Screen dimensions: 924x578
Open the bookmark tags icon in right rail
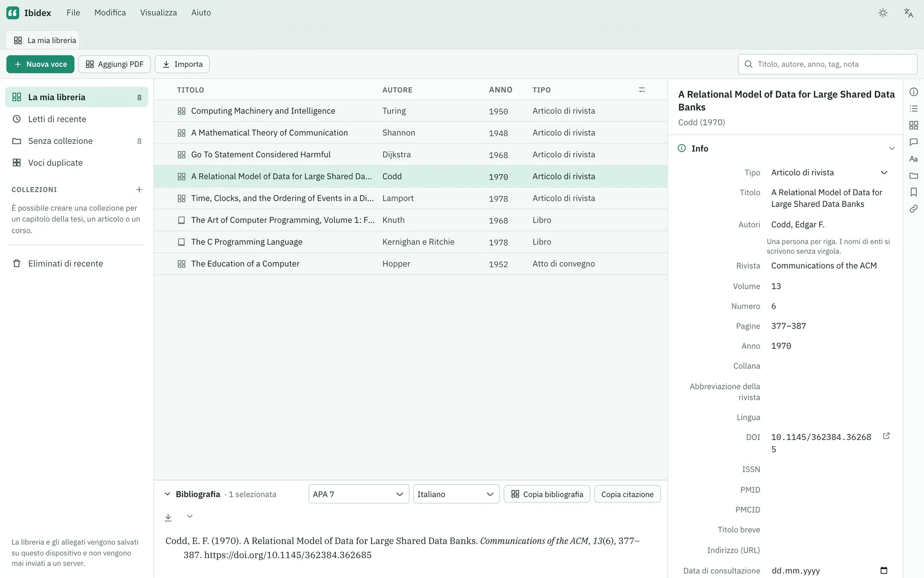coord(914,192)
